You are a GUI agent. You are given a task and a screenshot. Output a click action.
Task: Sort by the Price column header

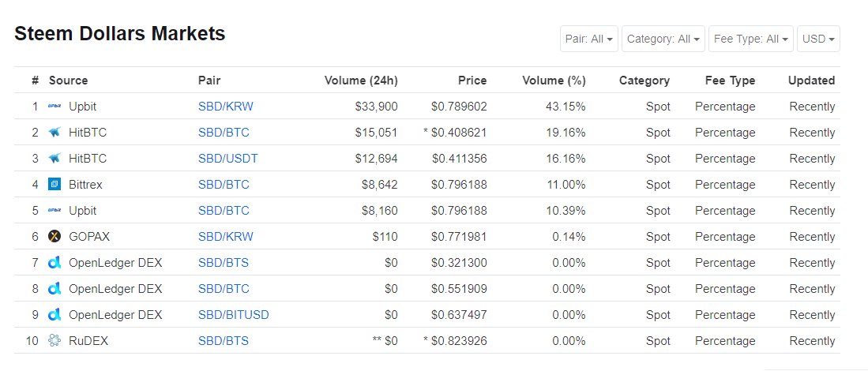(472, 81)
